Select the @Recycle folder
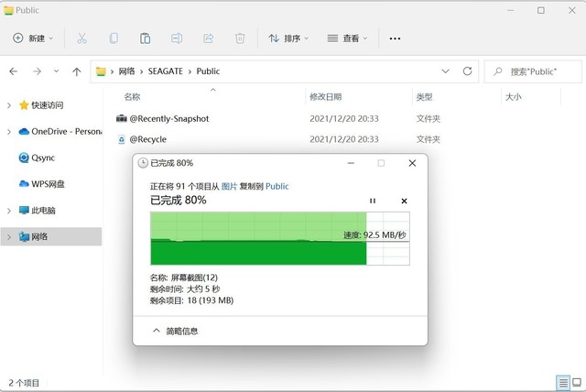This screenshot has height=392, width=586. [148, 139]
